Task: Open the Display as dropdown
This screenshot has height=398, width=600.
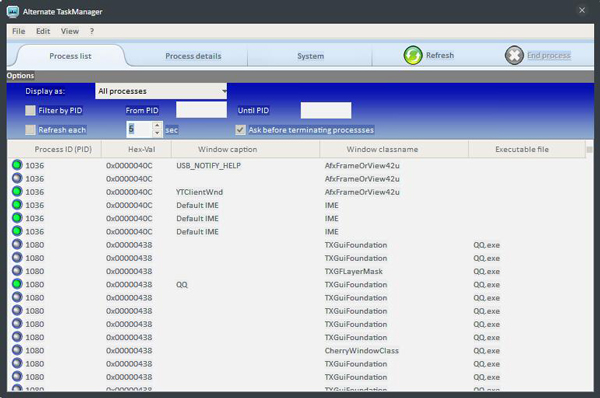Action: click(161, 91)
